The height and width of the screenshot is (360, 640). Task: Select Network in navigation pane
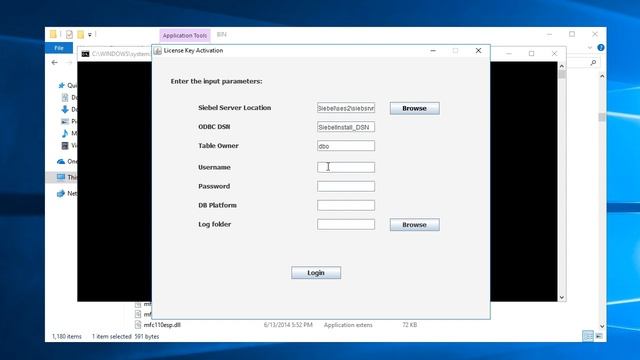61,193
